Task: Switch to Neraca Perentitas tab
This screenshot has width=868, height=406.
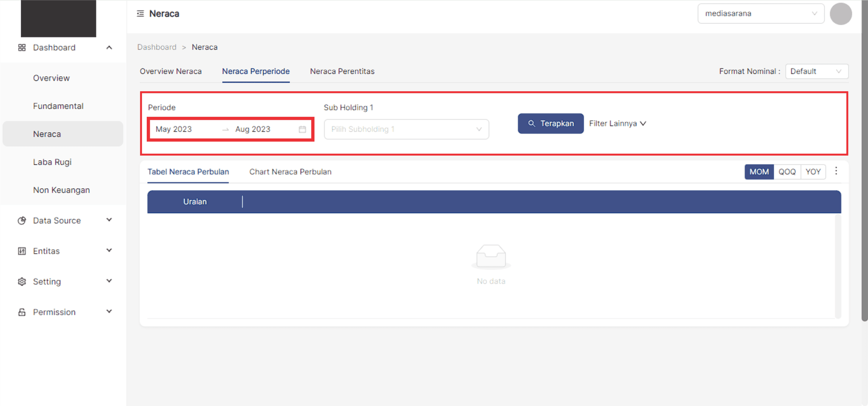Action: point(342,72)
